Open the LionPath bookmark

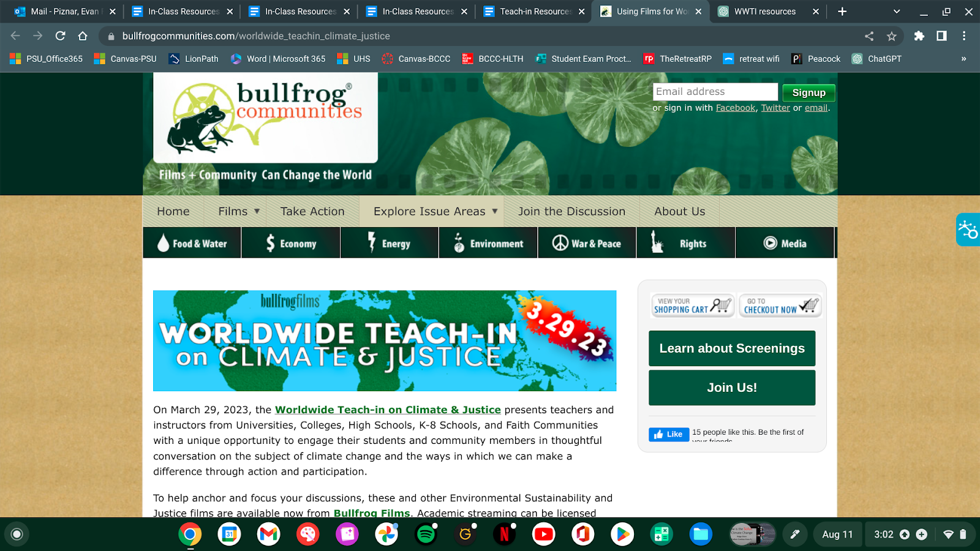194,59
